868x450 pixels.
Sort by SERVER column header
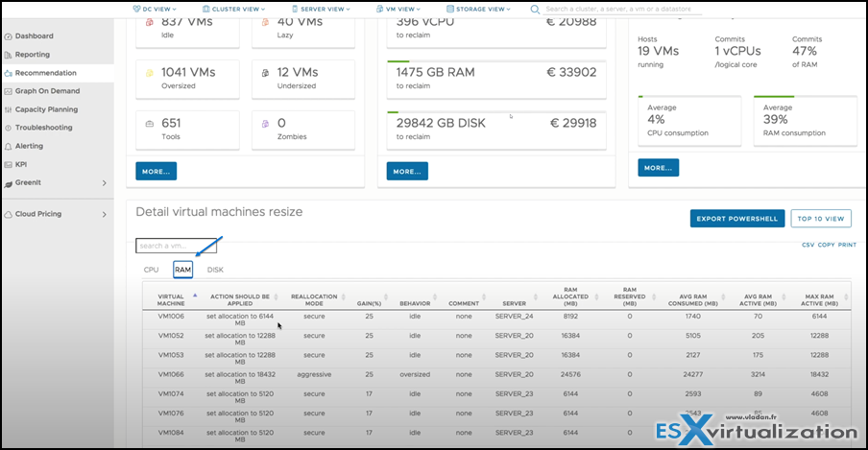pyautogui.click(x=515, y=303)
